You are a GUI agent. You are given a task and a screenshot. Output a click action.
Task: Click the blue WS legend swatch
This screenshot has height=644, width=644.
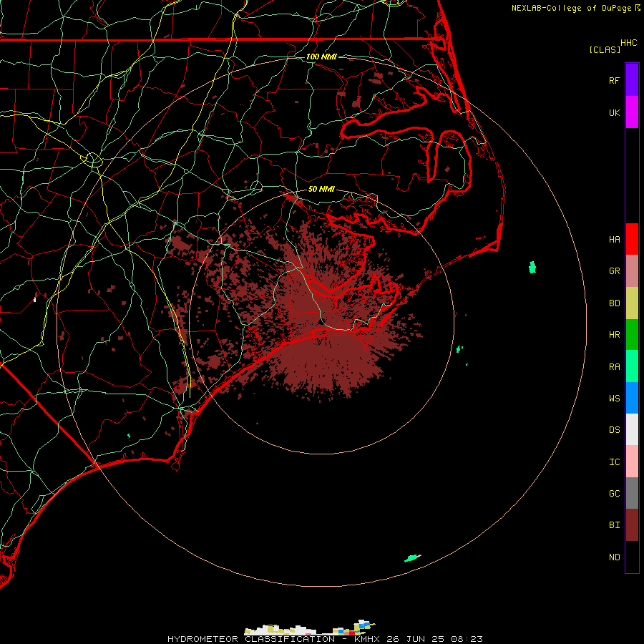point(632,398)
